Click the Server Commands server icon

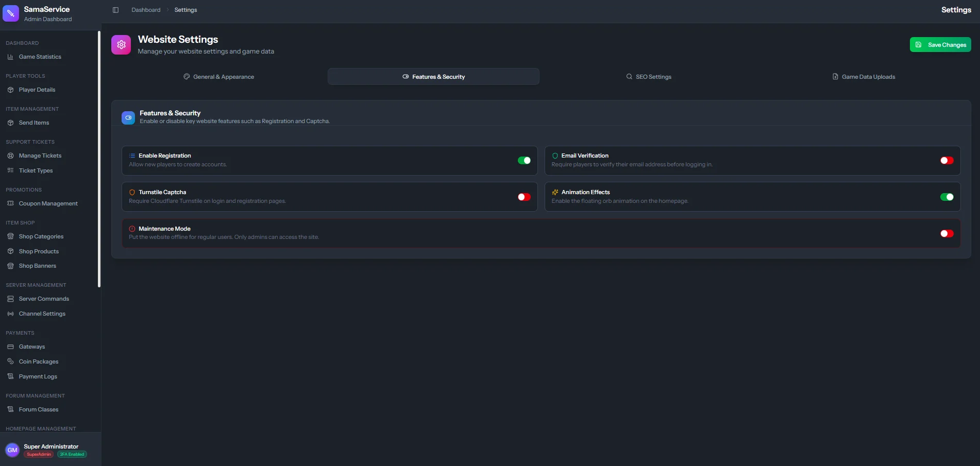coord(10,299)
